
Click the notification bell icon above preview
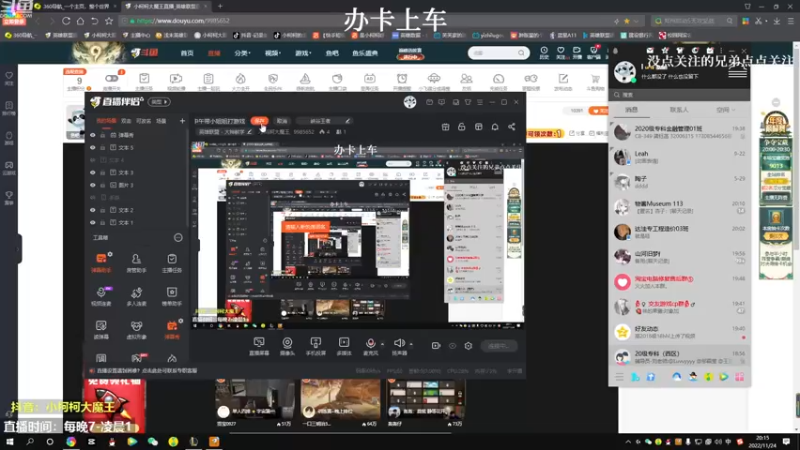[x=495, y=127]
